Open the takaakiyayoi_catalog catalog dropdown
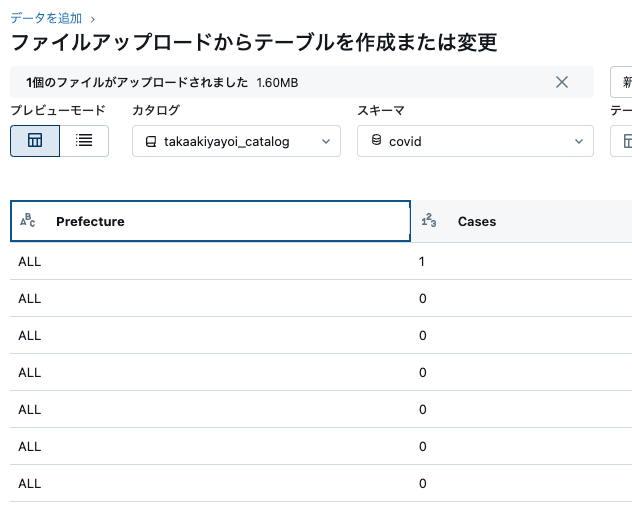 (x=236, y=141)
